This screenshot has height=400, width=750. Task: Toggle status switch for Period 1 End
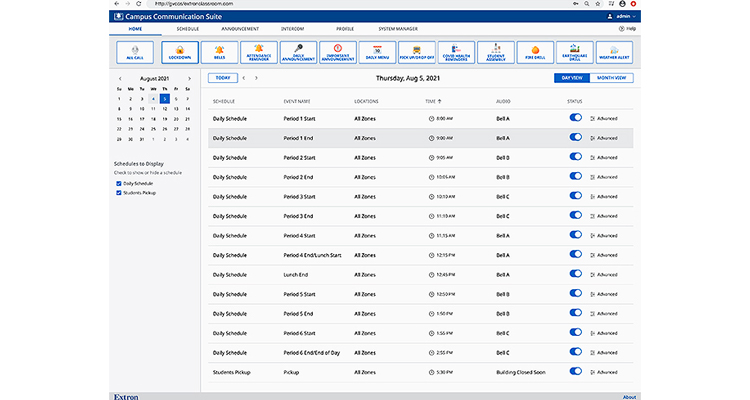pyautogui.click(x=575, y=137)
